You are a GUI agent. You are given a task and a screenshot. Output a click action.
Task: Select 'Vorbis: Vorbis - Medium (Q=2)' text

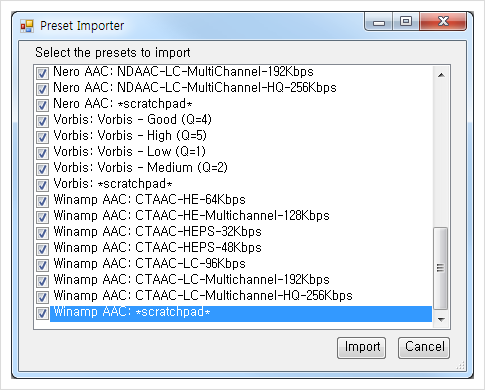click(140, 168)
